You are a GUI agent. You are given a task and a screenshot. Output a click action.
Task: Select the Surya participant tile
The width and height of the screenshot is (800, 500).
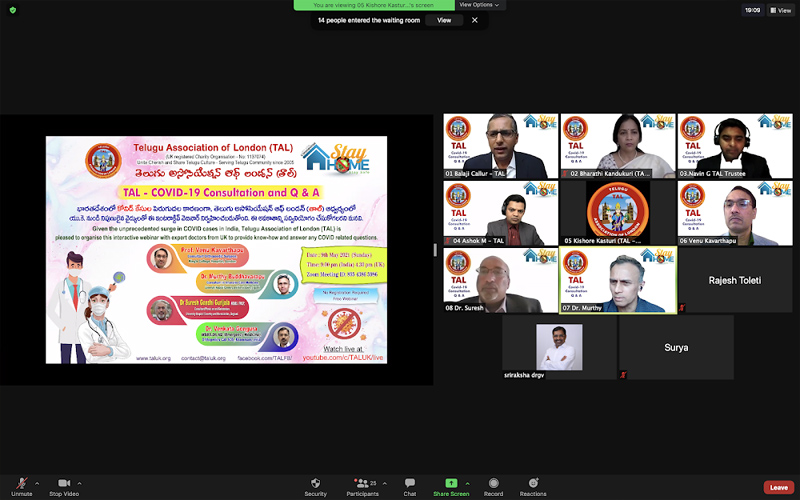(x=677, y=347)
